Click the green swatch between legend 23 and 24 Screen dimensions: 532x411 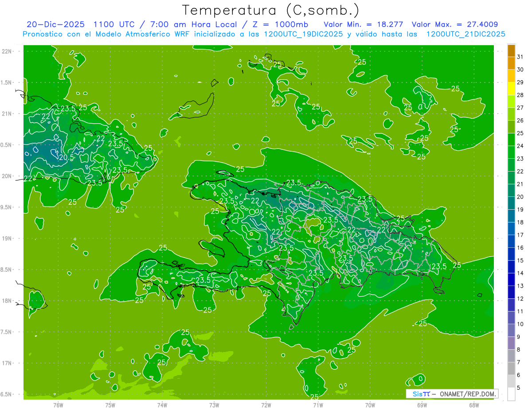tap(512, 152)
